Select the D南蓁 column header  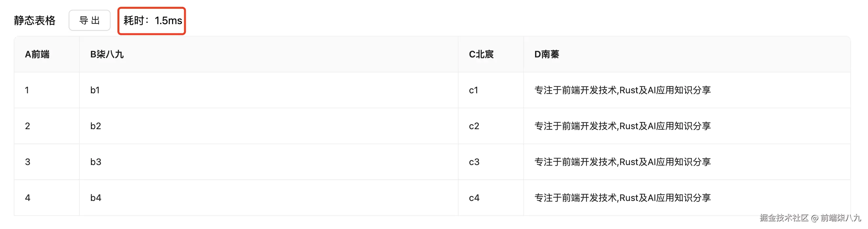click(x=547, y=54)
